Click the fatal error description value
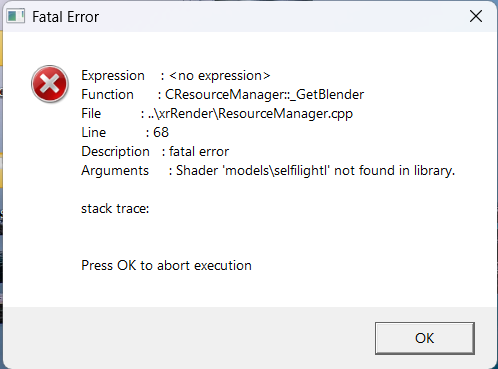The height and width of the screenshot is (369, 498). pos(199,152)
